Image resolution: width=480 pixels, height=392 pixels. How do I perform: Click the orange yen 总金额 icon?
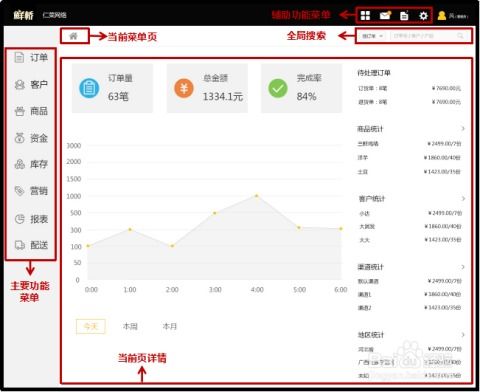[184, 88]
